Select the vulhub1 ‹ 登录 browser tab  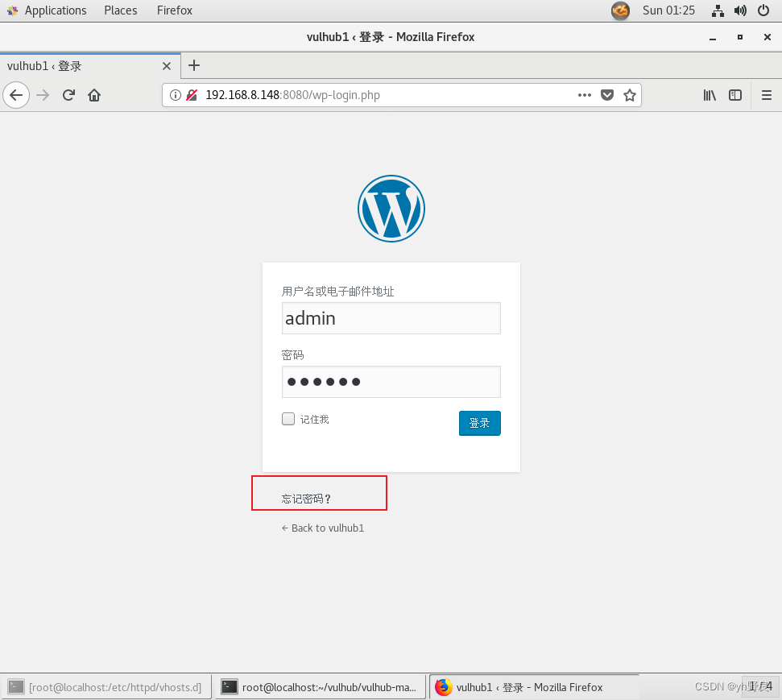tap(89, 66)
